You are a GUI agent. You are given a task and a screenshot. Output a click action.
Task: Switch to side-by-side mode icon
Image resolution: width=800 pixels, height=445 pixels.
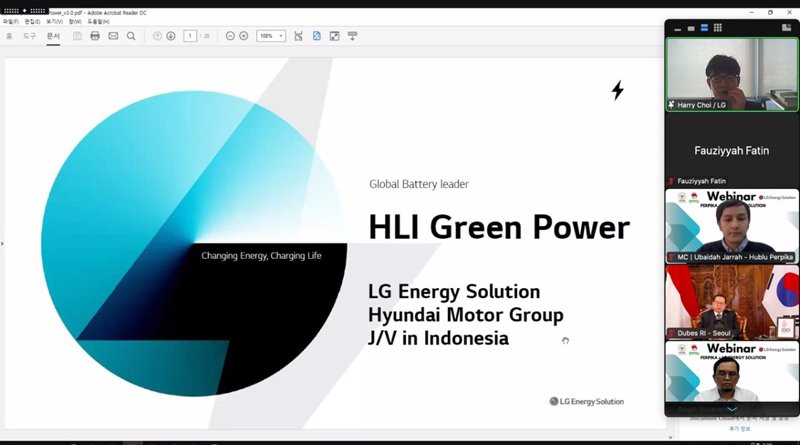tap(786, 28)
